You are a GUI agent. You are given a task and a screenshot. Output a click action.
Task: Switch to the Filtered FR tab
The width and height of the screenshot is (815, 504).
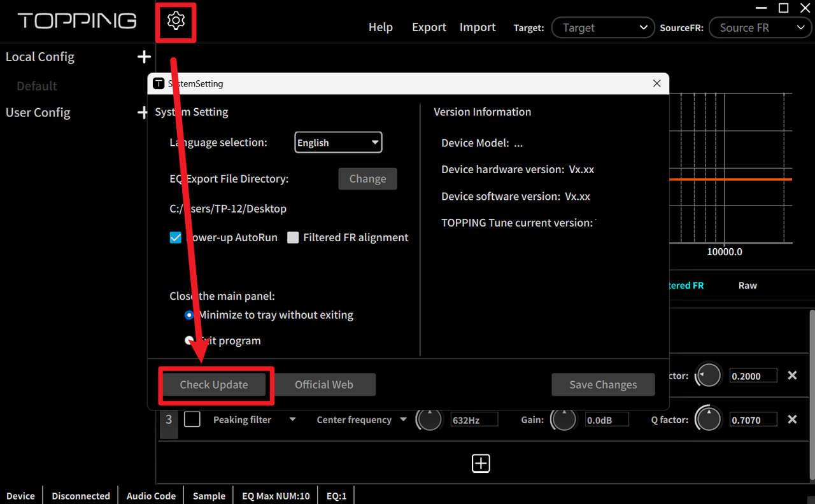(x=686, y=286)
